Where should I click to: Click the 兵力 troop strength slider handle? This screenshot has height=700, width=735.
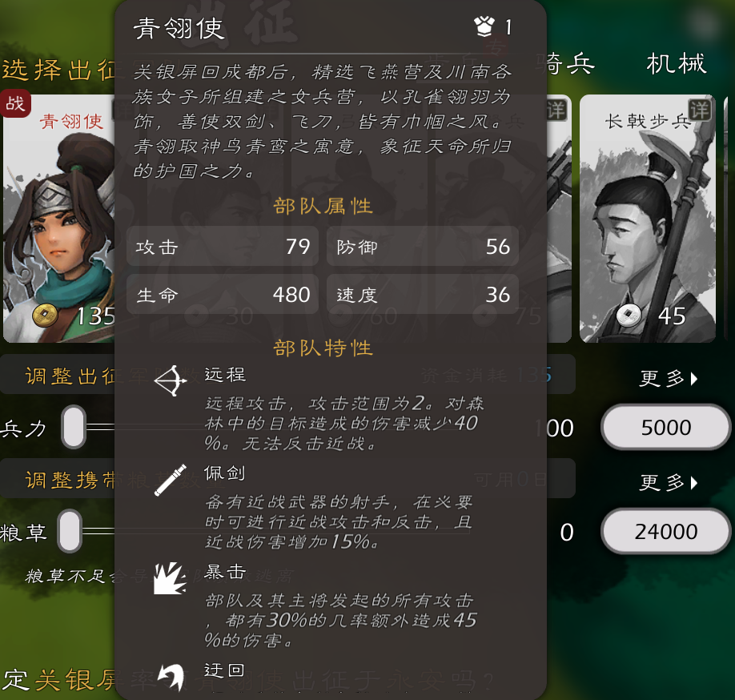pyautogui.click(x=74, y=427)
